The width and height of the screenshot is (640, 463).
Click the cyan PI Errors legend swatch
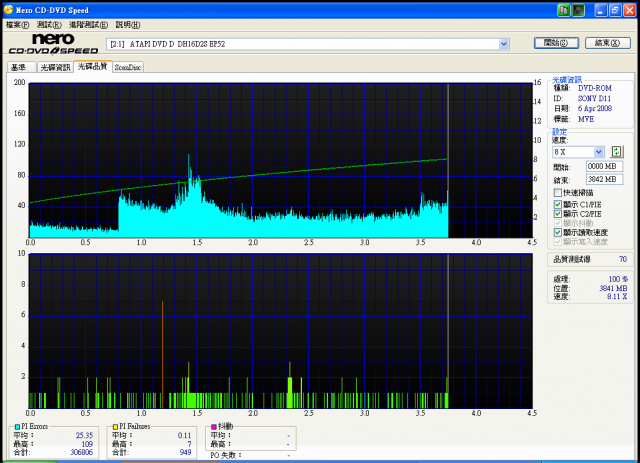tap(17, 427)
